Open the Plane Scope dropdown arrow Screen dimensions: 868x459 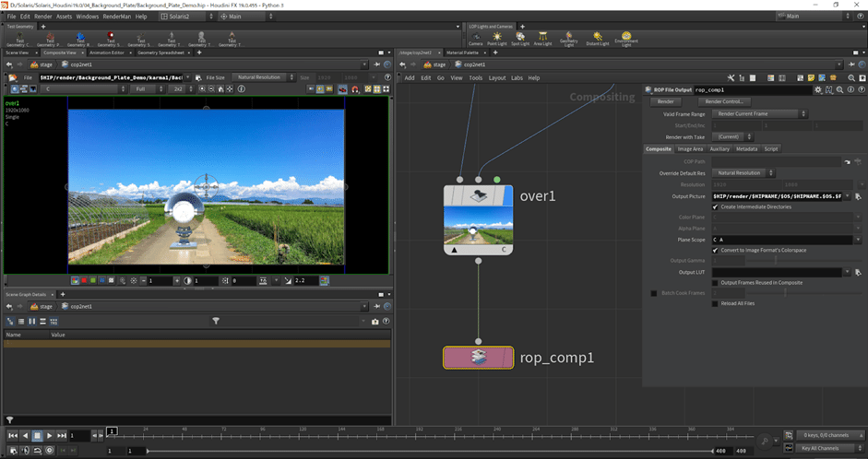pyautogui.click(x=858, y=240)
